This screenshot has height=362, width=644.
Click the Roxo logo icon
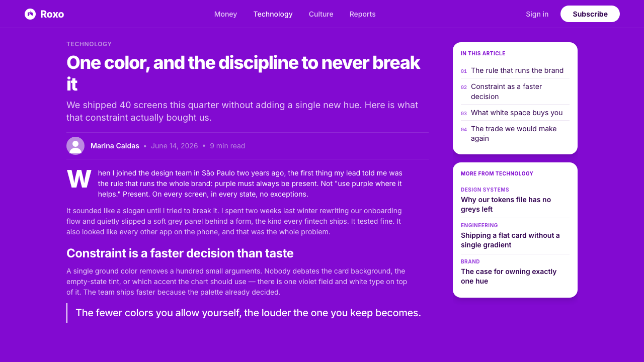point(30,14)
